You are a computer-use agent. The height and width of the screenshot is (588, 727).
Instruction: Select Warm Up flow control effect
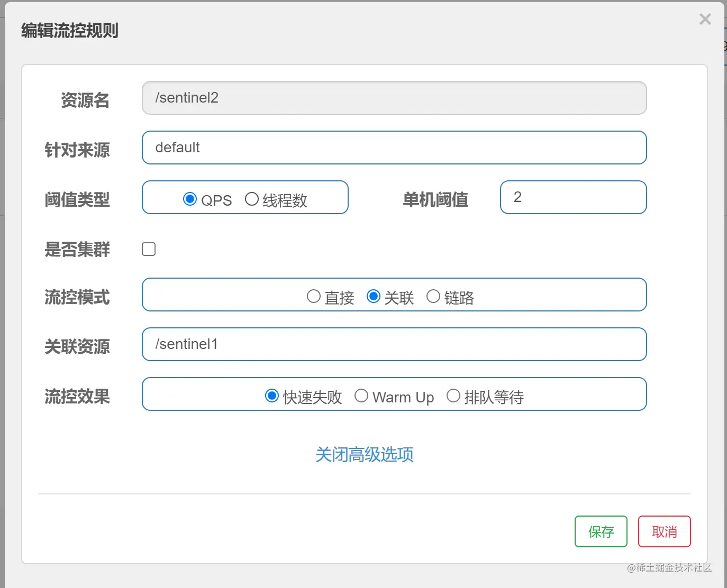tap(361, 396)
